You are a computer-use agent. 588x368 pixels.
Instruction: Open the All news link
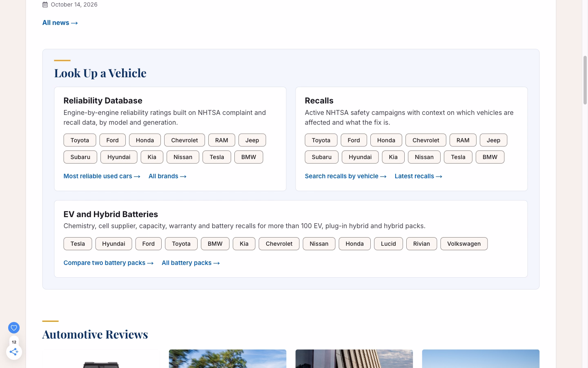tap(60, 22)
